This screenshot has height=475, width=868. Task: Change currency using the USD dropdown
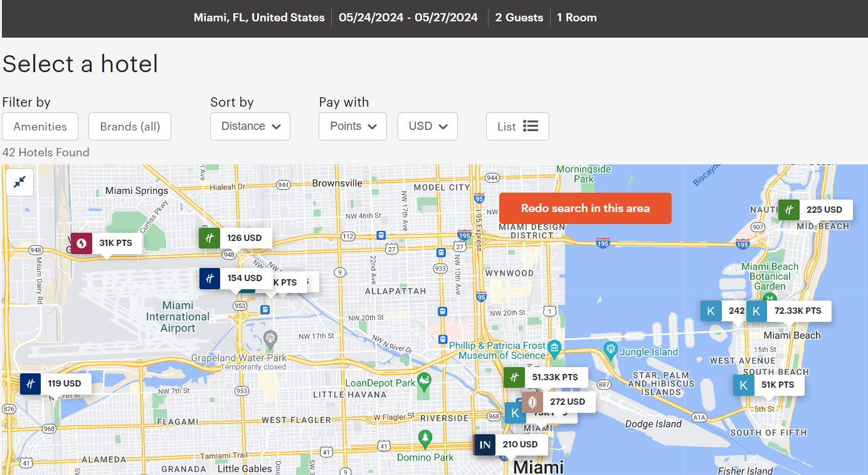pos(427,126)
